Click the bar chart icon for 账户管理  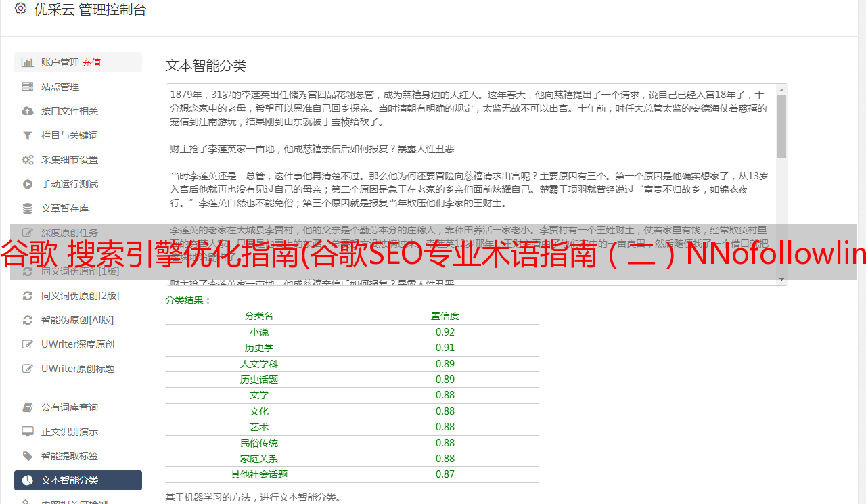tap(28, 62)
